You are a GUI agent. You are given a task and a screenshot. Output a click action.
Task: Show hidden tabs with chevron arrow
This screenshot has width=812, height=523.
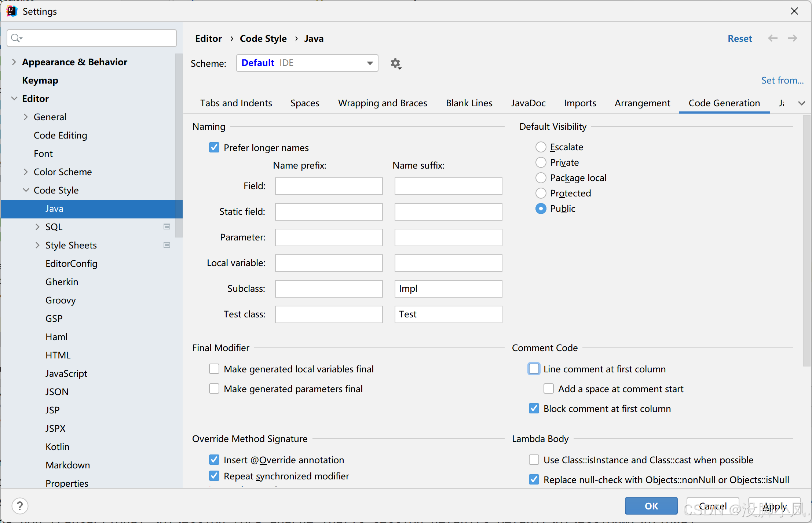coord(801,103)
